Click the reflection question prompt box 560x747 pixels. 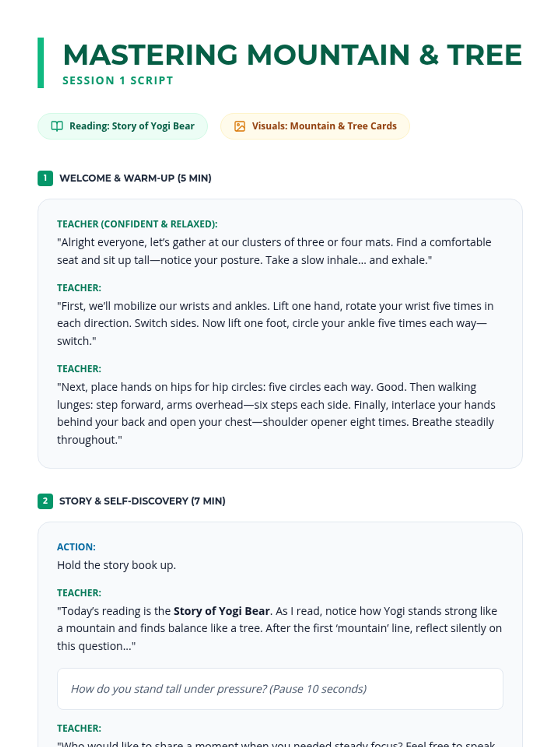[280, 689]
